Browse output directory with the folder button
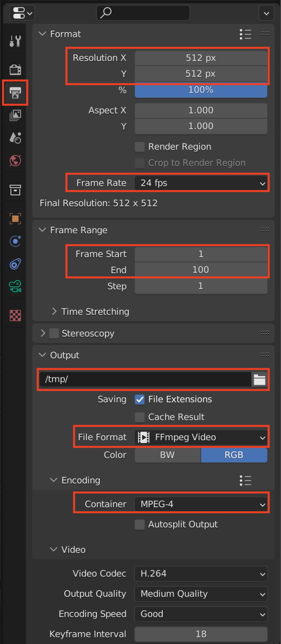Viewport: 281px width, 644px height. tap(259, 379)
